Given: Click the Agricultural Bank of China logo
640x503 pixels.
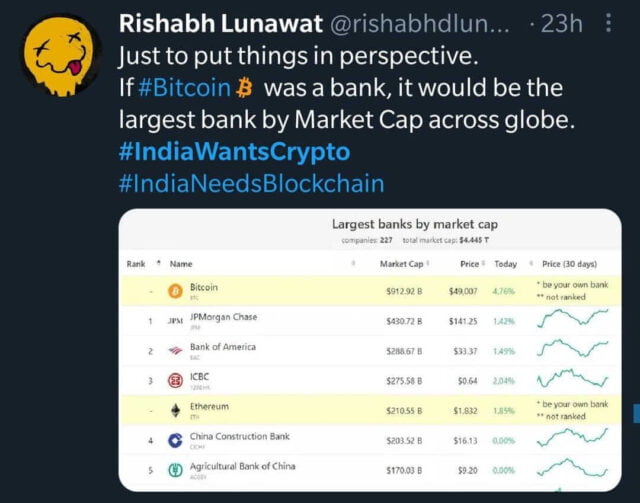Looking at the screenshot, I should click(175, 470).
